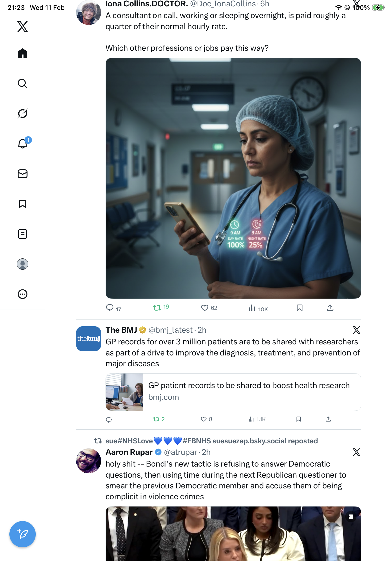Reply to The BMJ post
Image resolution: width=392 pixels, height=561 pixels.
(109, 420)
